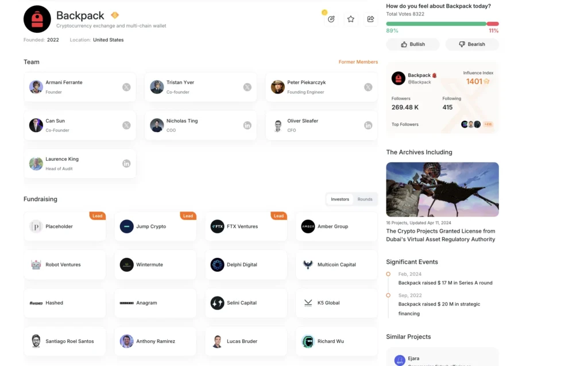Open Armani Ferrante's X profile icon
588x366 pixels.
126,87
